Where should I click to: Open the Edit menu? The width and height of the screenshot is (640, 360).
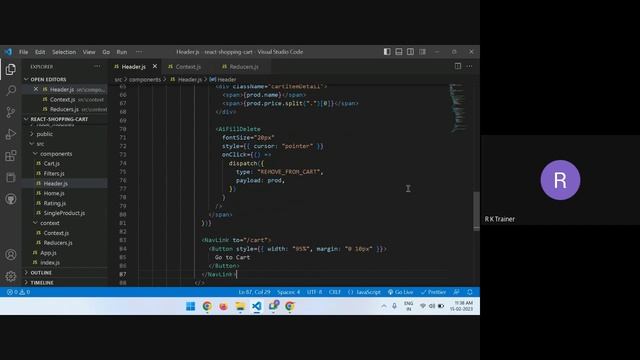40,52
